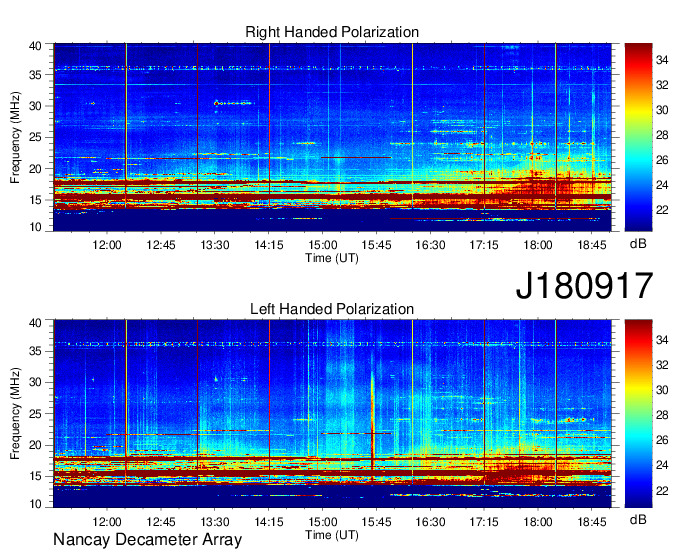
Task: Click the bright 15:45 burst in Left Handed spectrogram
Action: click(372, 418)
